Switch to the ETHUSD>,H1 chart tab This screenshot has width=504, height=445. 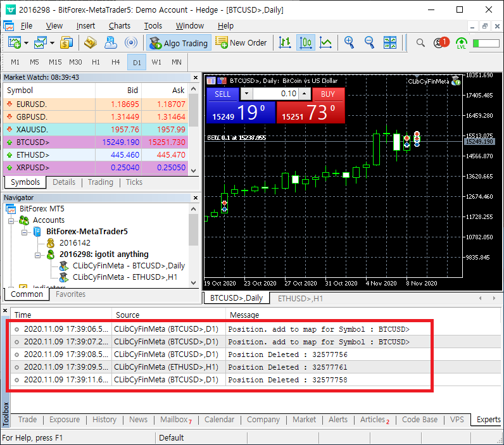pos(300,299)
